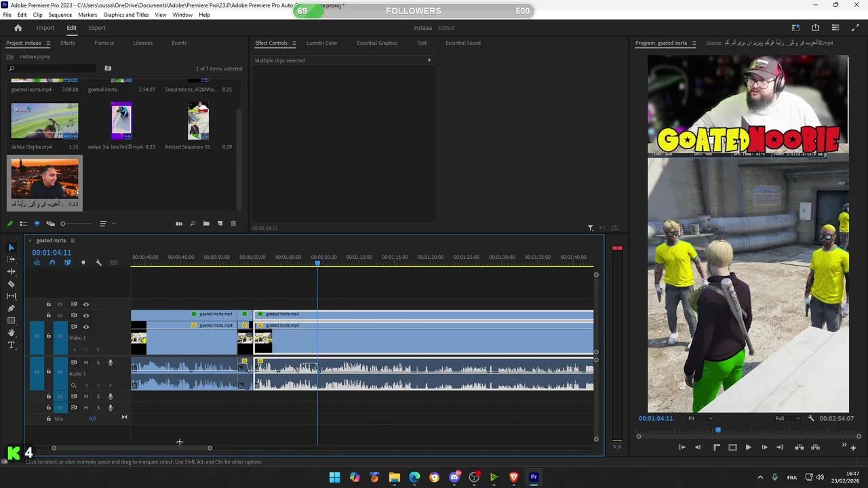Click the New Item icon in project panel
The height and width of the screenshot is (488, 868).
click(220, 224)
